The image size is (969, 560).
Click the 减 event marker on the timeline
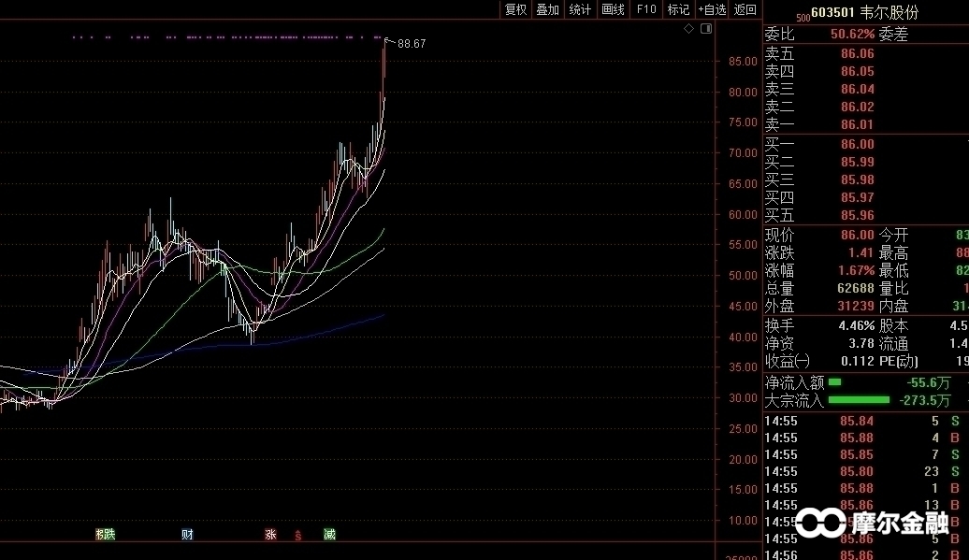point(329,535)
